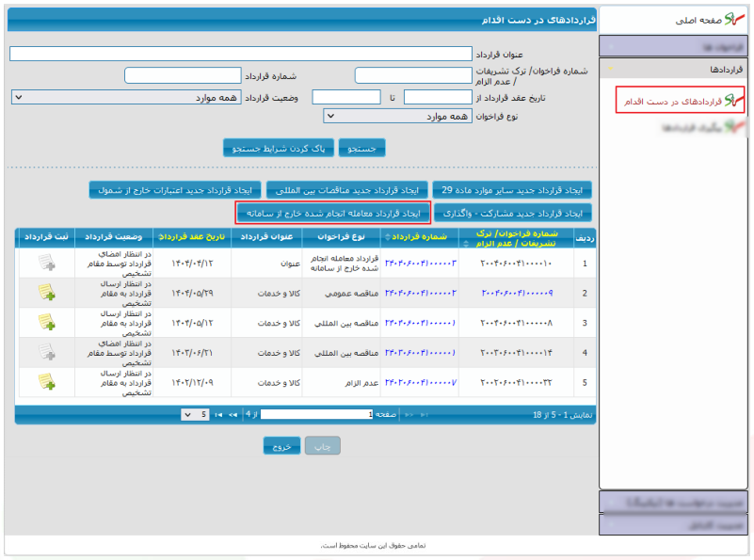
Task: Click the خروج exit button
Action: point(281,445)
